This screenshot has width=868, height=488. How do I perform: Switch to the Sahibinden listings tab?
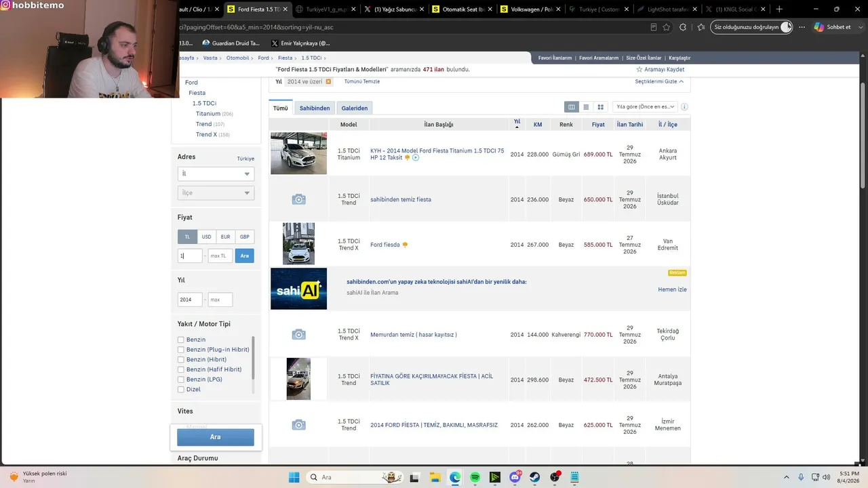click(x=315, y=108)
